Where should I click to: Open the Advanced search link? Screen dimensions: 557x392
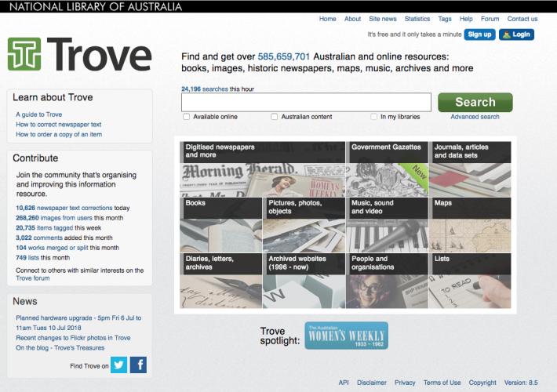(475, 117)
